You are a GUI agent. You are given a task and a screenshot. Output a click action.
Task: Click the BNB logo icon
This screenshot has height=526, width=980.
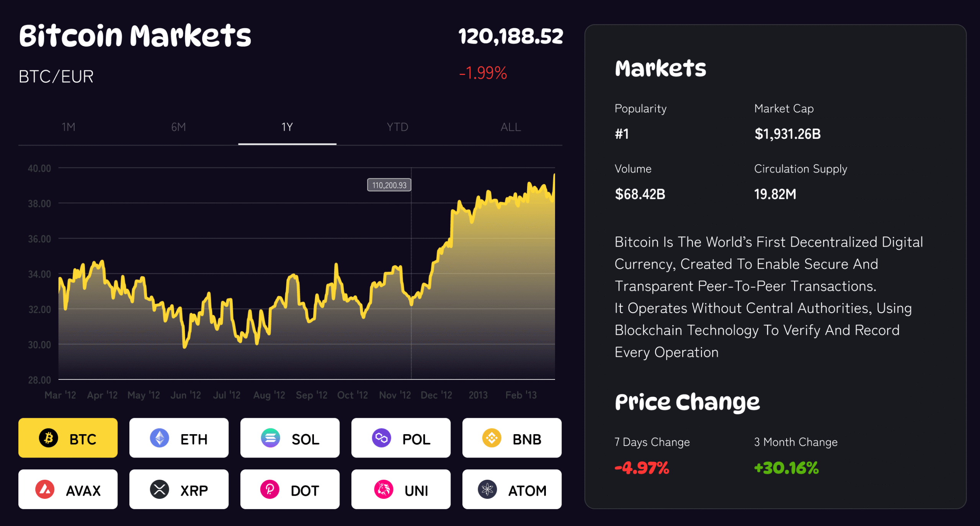(492, 438)
